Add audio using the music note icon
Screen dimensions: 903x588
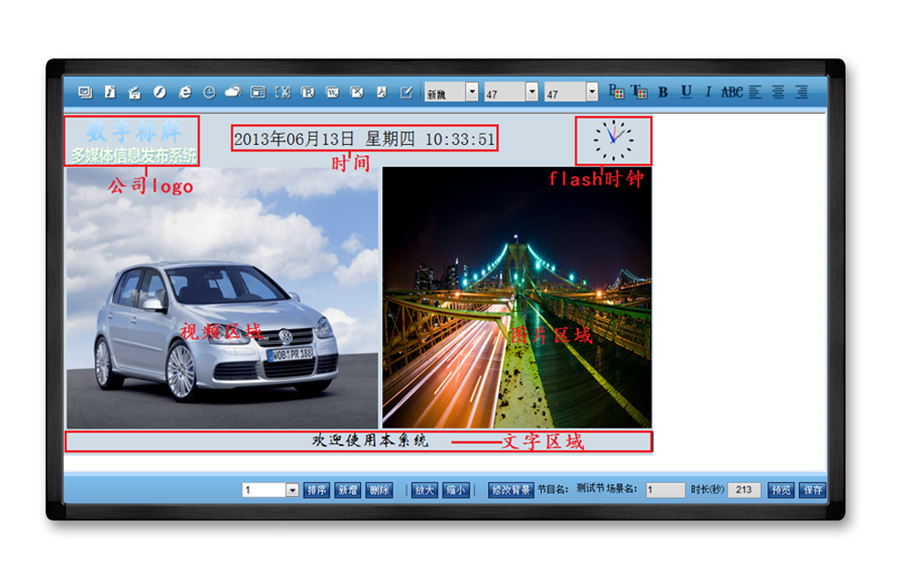(110, 92)
